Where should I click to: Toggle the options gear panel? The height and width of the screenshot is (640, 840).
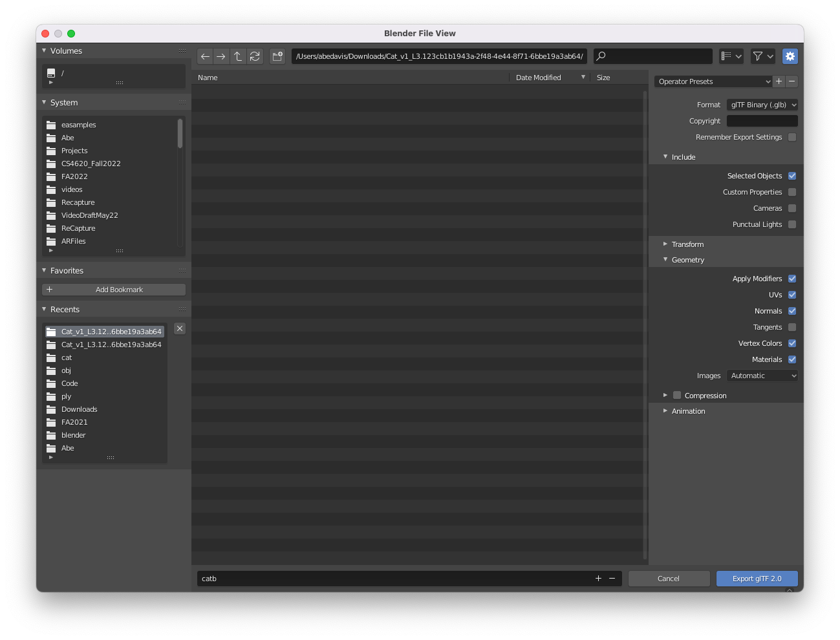coord(790,56)
